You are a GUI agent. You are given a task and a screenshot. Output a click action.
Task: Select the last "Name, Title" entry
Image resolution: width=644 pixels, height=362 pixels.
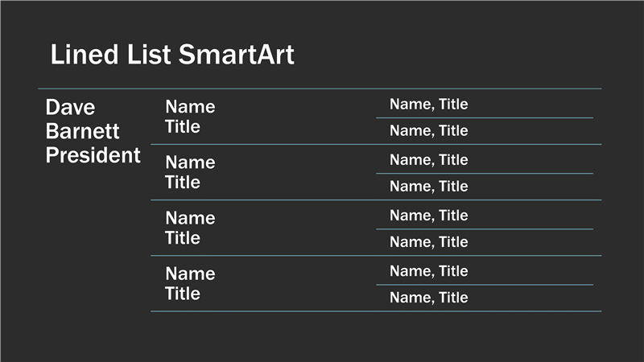point(429,298)
